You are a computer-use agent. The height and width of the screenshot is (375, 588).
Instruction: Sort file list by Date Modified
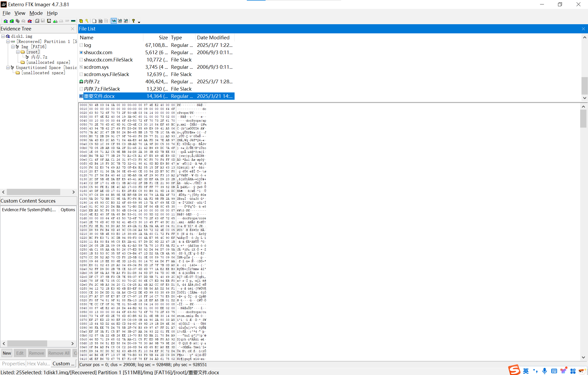213,37
